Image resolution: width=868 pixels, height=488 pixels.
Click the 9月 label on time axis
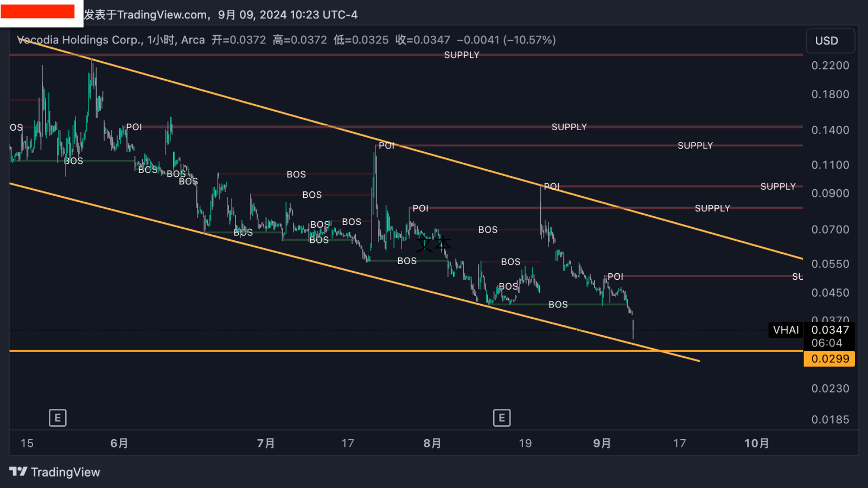click(602, 444)
